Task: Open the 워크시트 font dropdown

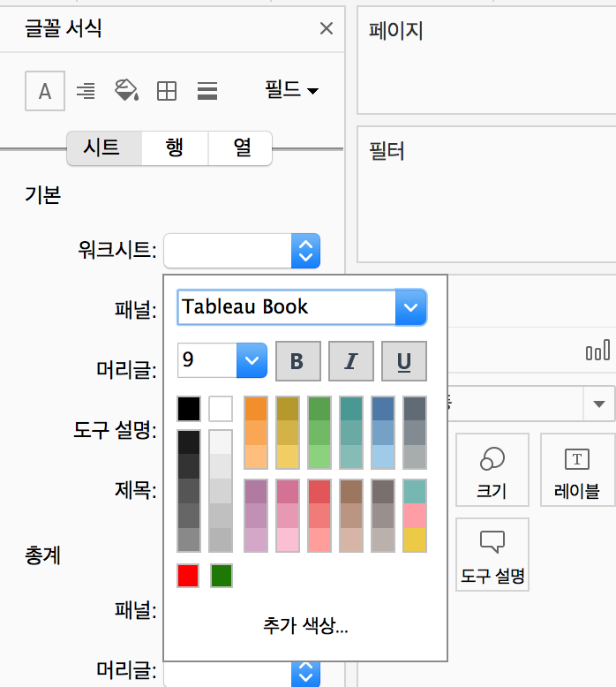Action: tap(242, 251)
